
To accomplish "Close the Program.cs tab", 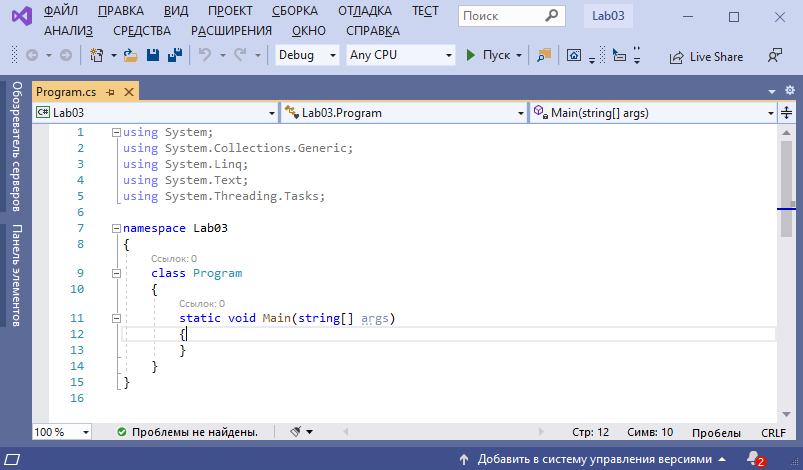I will (x=129, y=92).
